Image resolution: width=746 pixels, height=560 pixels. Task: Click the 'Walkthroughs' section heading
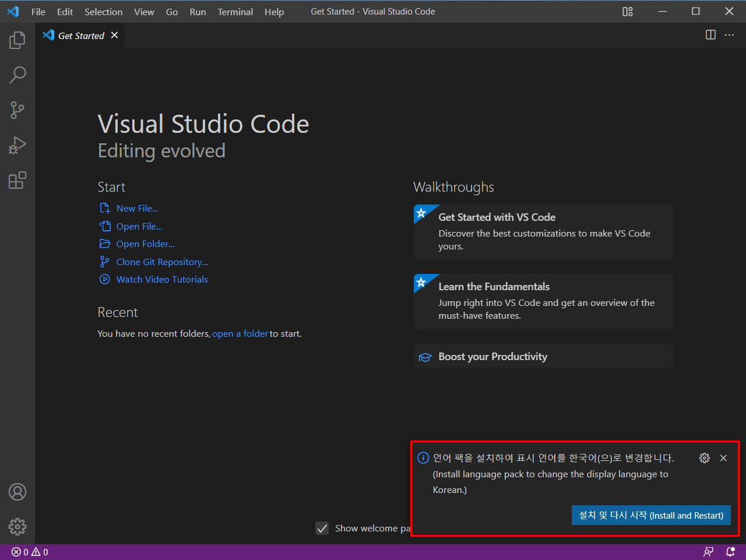453,187
